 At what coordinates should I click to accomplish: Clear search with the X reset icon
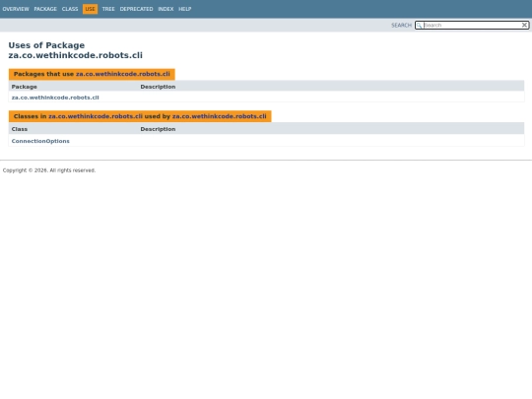coord(524,25)
